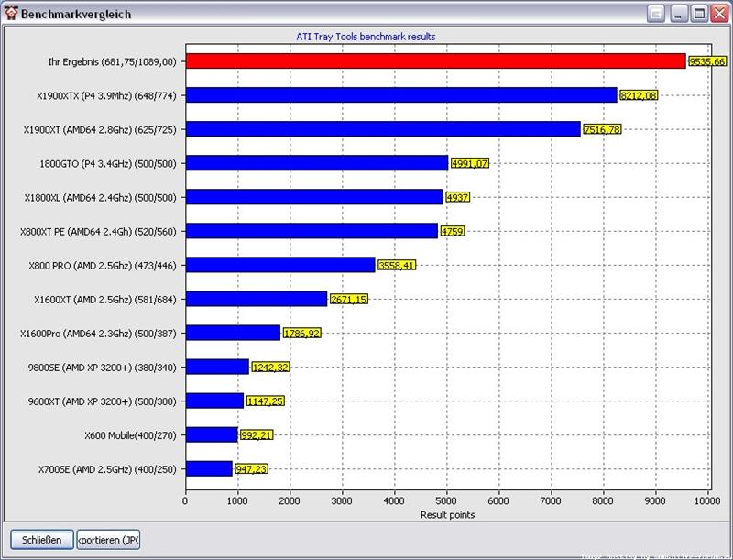Click the 3000 x-axis tick label
The width and height of the screenshot is (733, 560).
coord(342,501)
